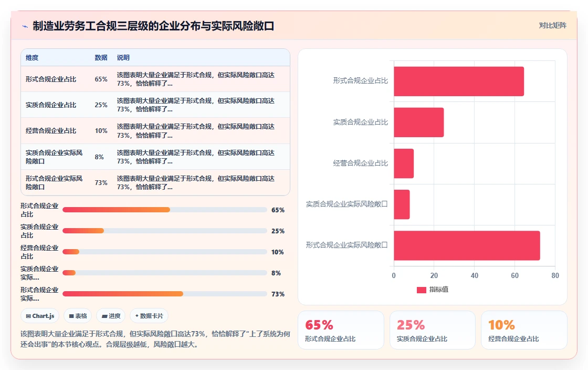Click the 形式合规企业实际风险敞口 chart bar

coord(467,245)
